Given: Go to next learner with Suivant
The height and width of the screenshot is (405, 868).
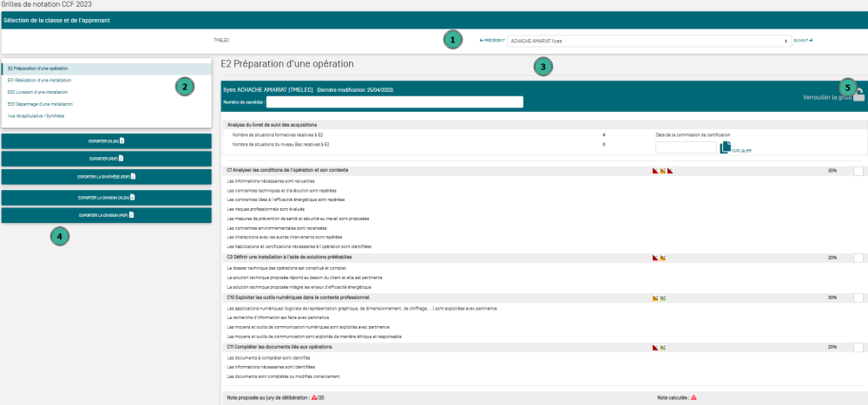Looking at the screenshot, I should [802, 40].
